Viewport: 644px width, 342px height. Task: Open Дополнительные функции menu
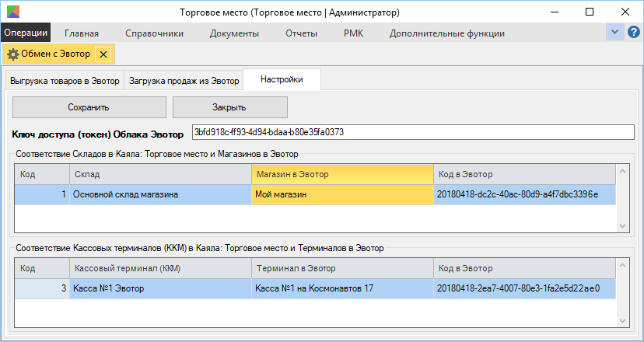point(447,33)
